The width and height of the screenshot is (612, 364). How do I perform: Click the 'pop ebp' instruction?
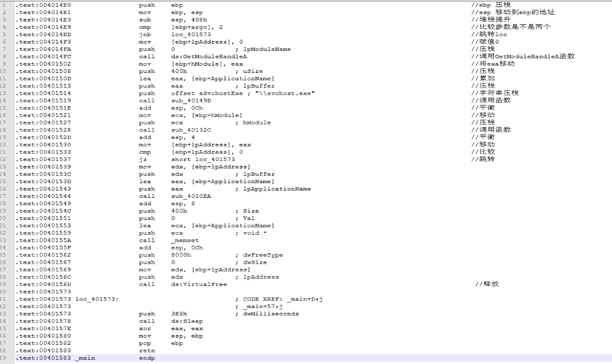click(x=161, y=344)
